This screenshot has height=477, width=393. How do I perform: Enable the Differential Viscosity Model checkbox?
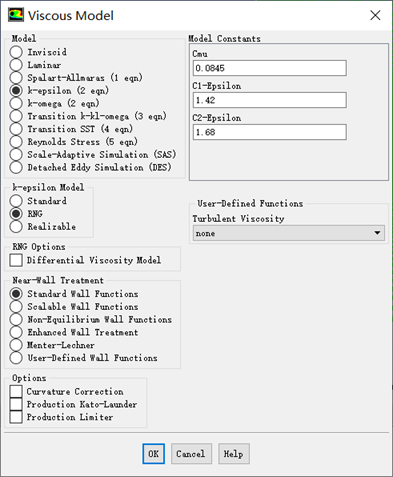[16, 260]
